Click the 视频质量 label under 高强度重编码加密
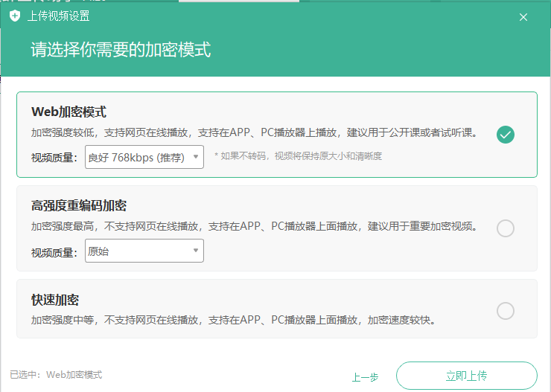551x392 pixels. pos(54,252)
